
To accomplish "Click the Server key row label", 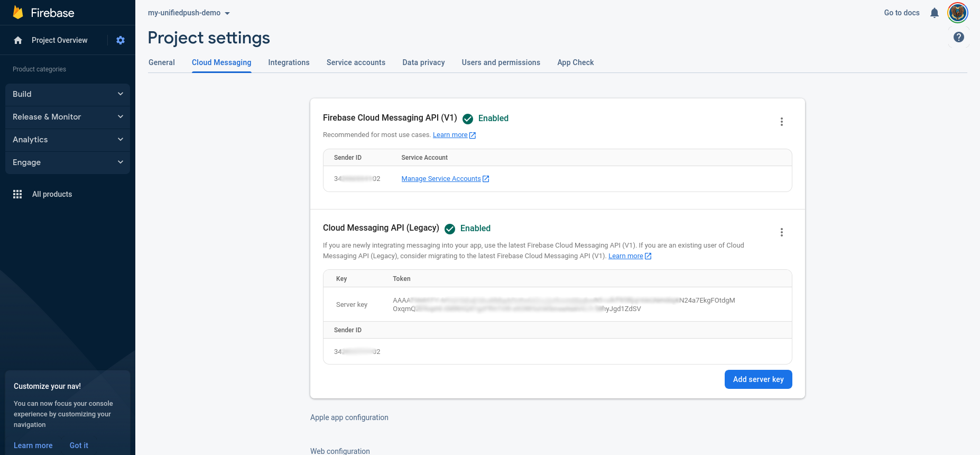I will pos(352,305).
